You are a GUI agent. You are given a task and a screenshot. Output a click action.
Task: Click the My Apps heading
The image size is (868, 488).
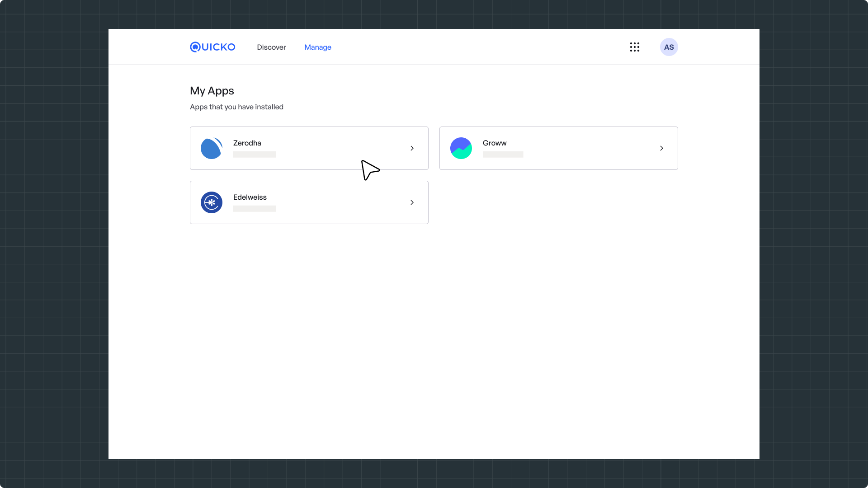click(x=212, y=91)
